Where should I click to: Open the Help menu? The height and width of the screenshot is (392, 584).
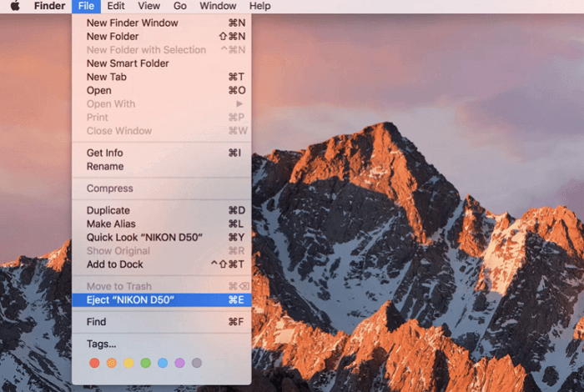point(259,6)
